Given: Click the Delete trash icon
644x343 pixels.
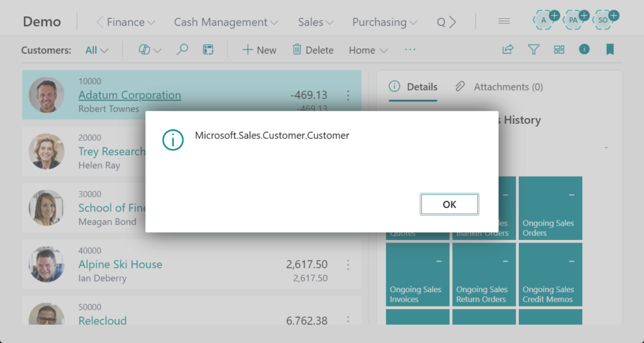Looking at the screenshot, I should [313, 50].
